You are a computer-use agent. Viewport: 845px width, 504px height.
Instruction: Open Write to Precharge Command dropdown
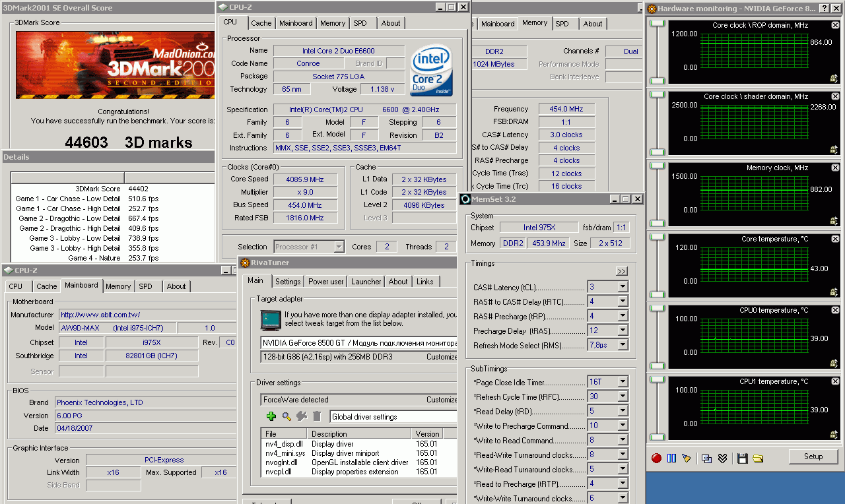pyautogui.click(x=623, y=425)
